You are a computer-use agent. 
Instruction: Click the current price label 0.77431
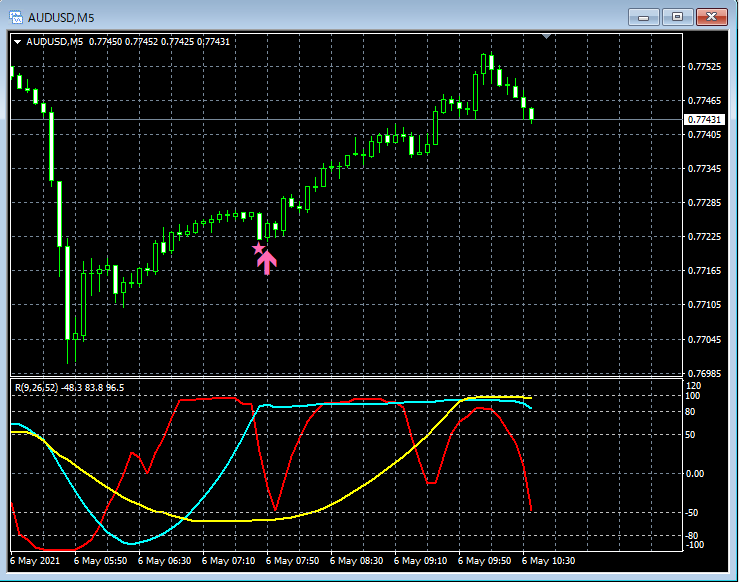pyautogui.click(x=704, y=119)
